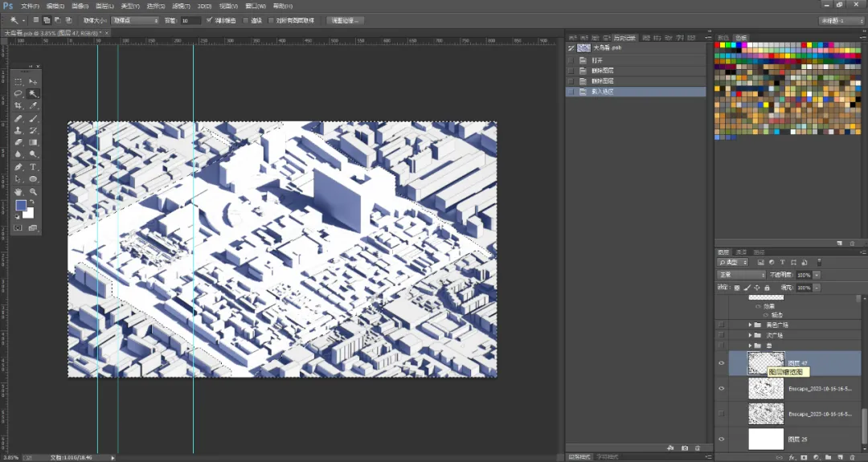Click the 调整边缘 Refine Edge button
Screen dimensions: 868x462
[346, 20]
